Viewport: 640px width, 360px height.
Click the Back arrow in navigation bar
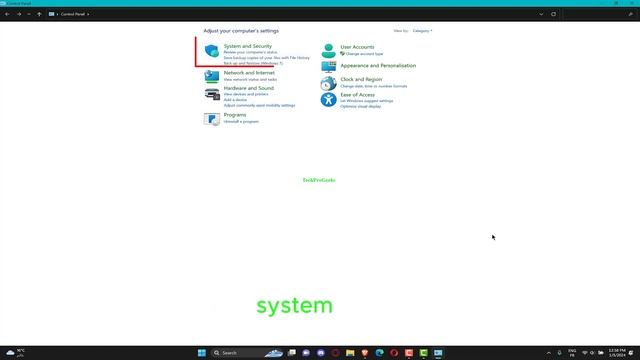click(7, 14)
